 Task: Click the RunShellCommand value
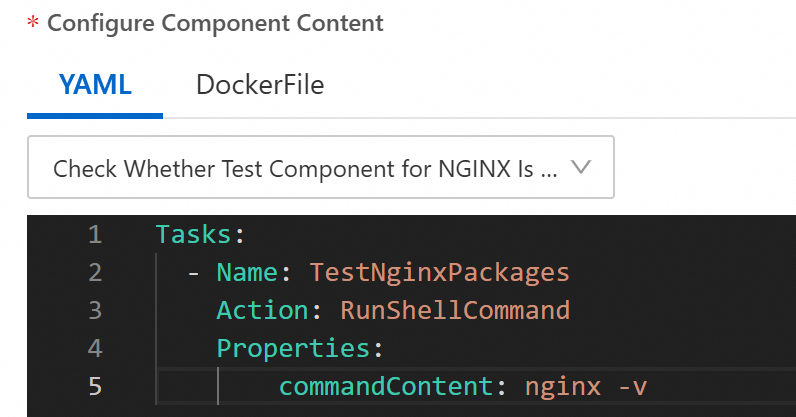(455, 310)
